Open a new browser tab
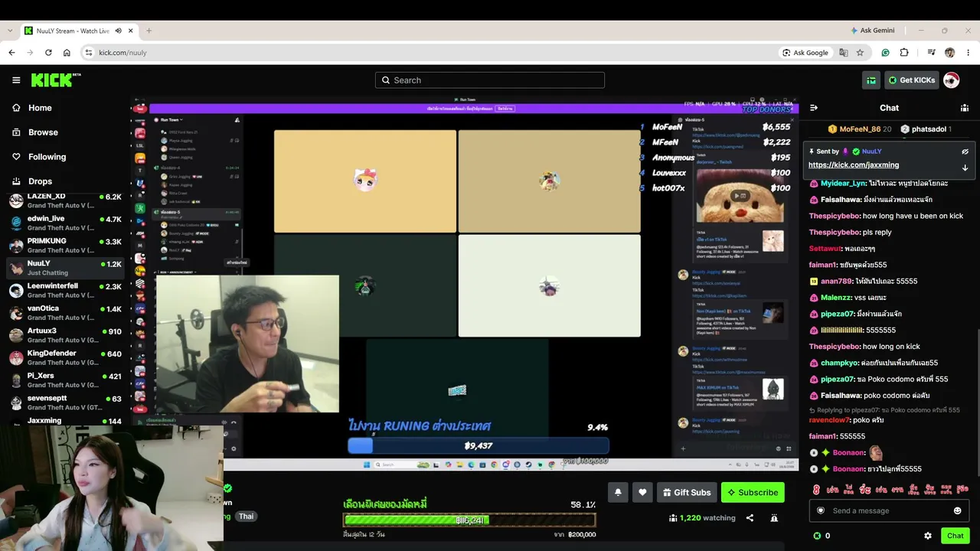Image resolution: width=980 pixels, height=551 pixels. 149,31
